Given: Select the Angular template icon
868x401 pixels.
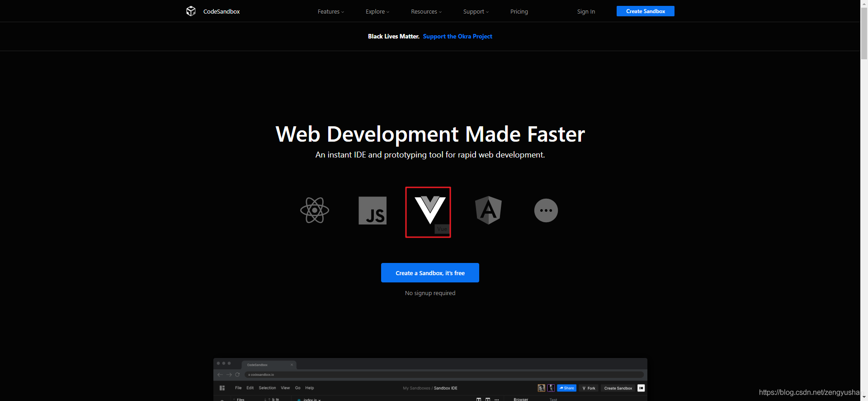Looking at the screenshot, I should point(488,210).
